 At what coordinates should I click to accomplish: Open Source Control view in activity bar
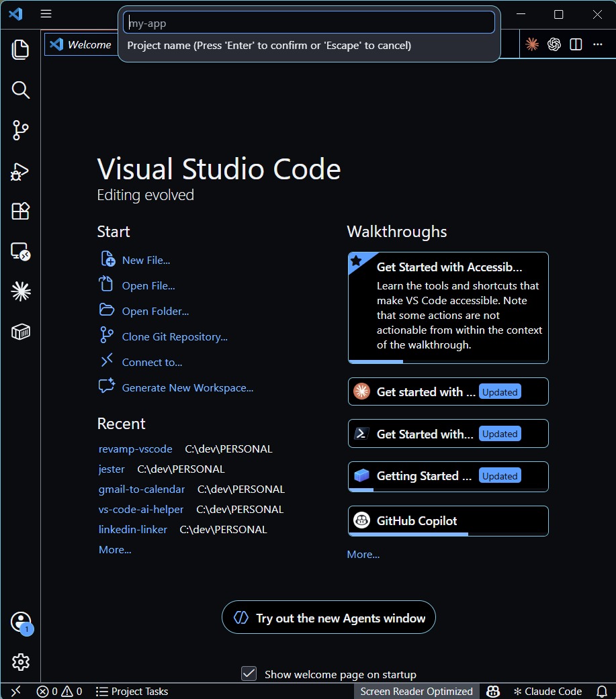[x=21, y=130]
